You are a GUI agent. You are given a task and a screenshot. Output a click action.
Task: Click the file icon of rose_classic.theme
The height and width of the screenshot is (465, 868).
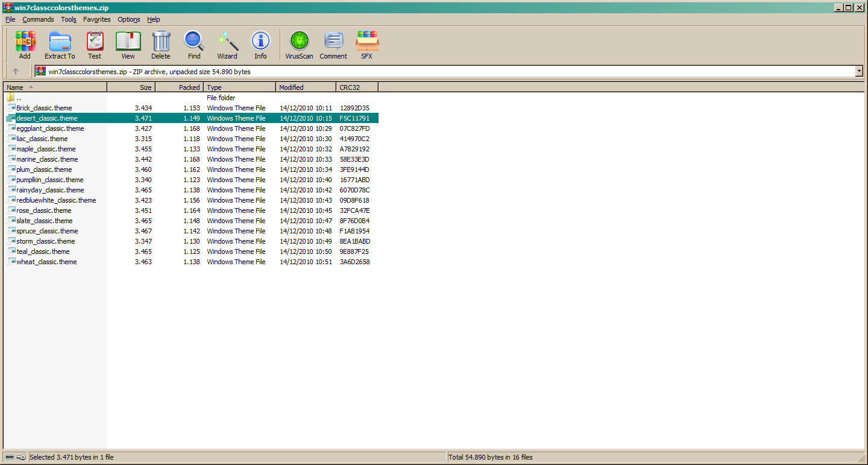[x=11, y=210]
